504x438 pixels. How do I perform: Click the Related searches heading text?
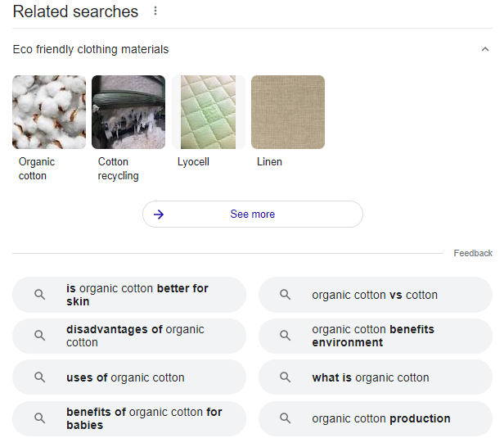point(75,11)
